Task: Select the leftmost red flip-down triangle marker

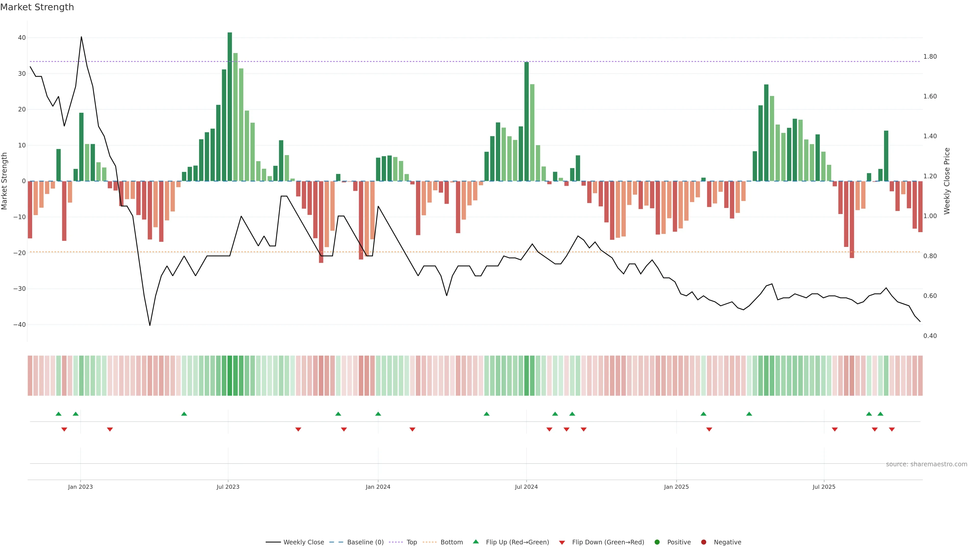Action: point(64,429)
